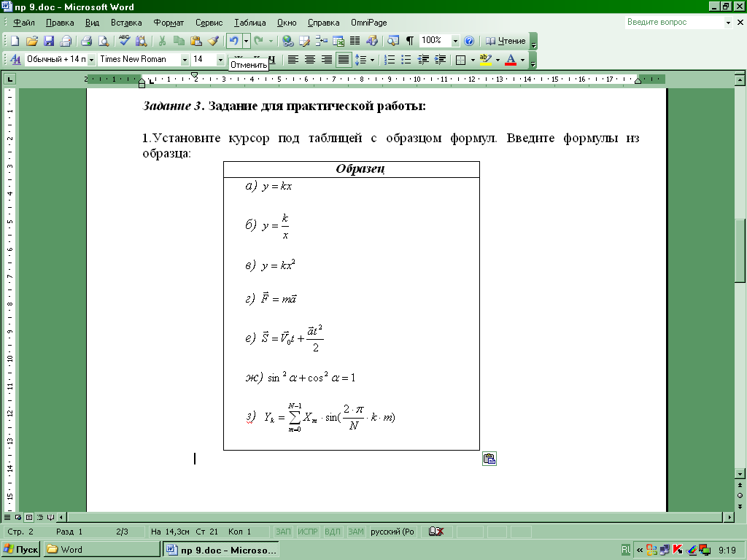Click the Open file folder icon
Viewport: 747px width, 560px height.
tap(32, 41)
